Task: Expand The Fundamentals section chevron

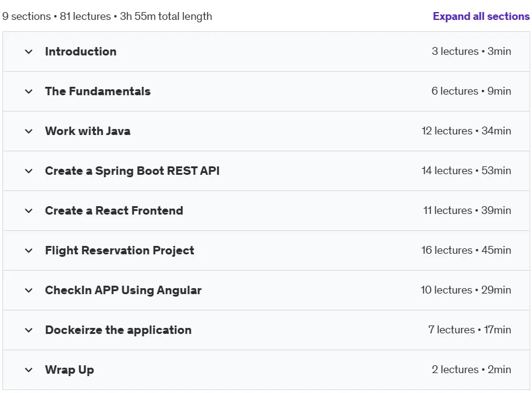Action: tap(29, 92)
